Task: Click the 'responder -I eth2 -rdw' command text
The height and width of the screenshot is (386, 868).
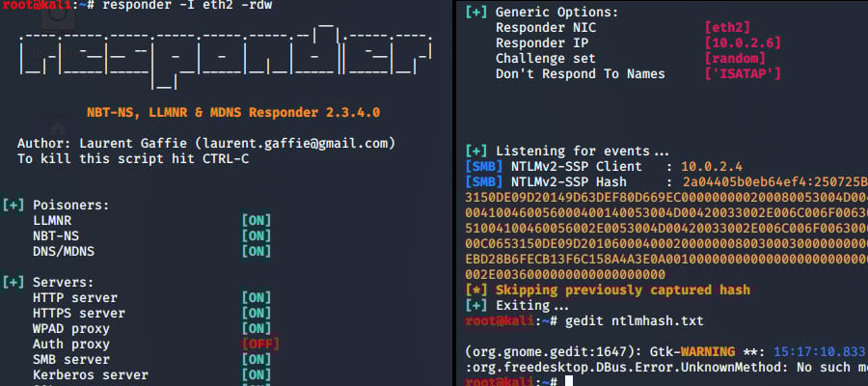Action: pos(187,6)
